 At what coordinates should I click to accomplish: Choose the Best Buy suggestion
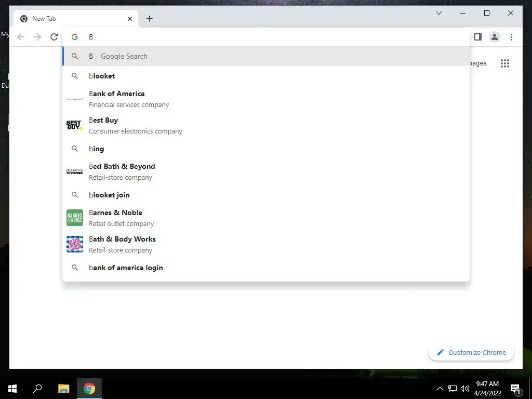266,126
